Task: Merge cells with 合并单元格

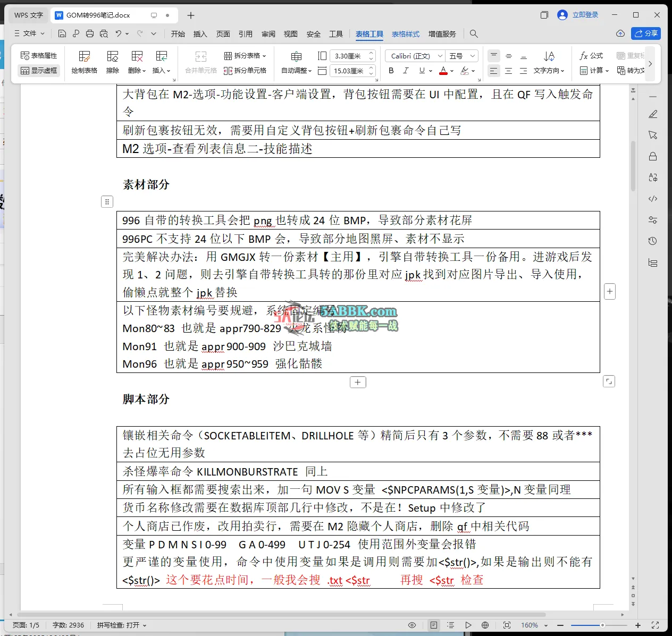Action: pos(200,62)
